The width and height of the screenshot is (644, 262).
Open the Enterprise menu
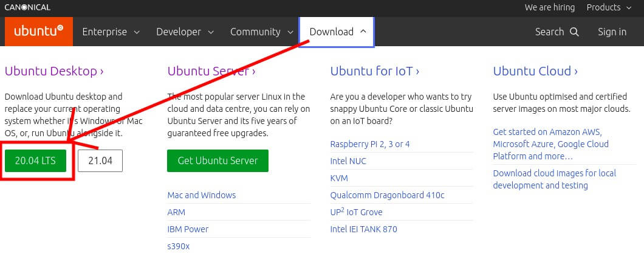[x=111, y=32]
